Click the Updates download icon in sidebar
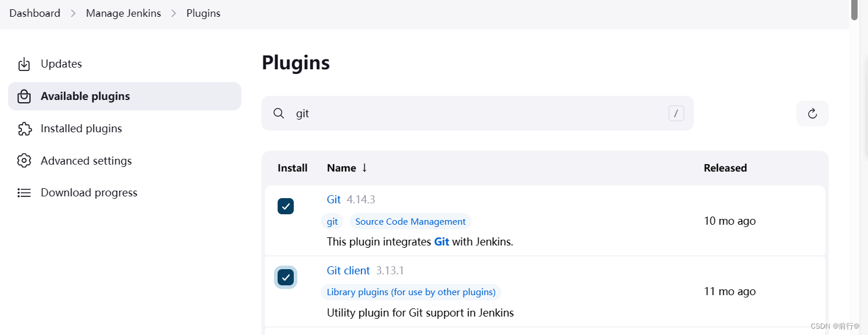Image resolution: width=868 pixels, height=335 pixels. point(24,64)
